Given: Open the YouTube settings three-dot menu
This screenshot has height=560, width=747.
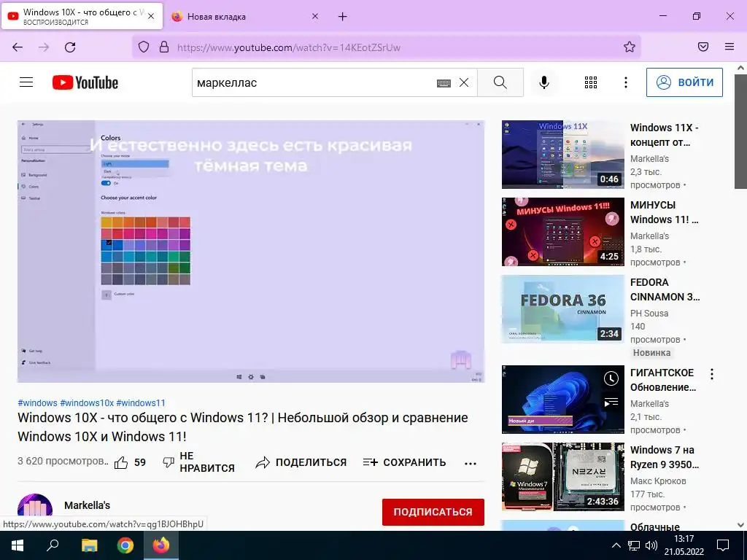Looking at the screenshot, I should tap(625, 82).
